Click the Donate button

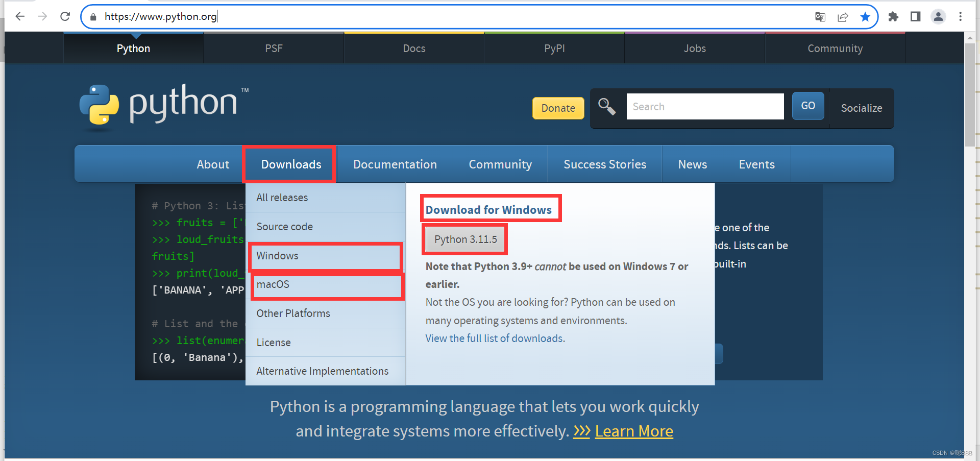[x=558, y=108]
